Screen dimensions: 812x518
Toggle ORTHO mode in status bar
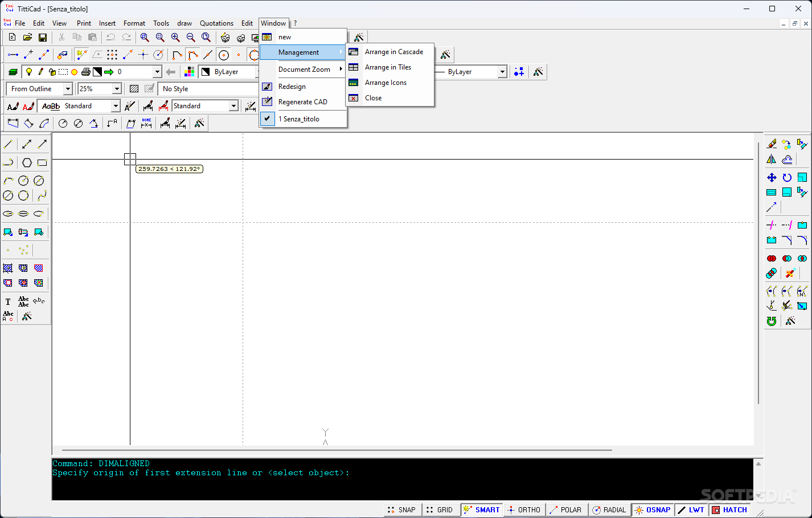[524, 510]
